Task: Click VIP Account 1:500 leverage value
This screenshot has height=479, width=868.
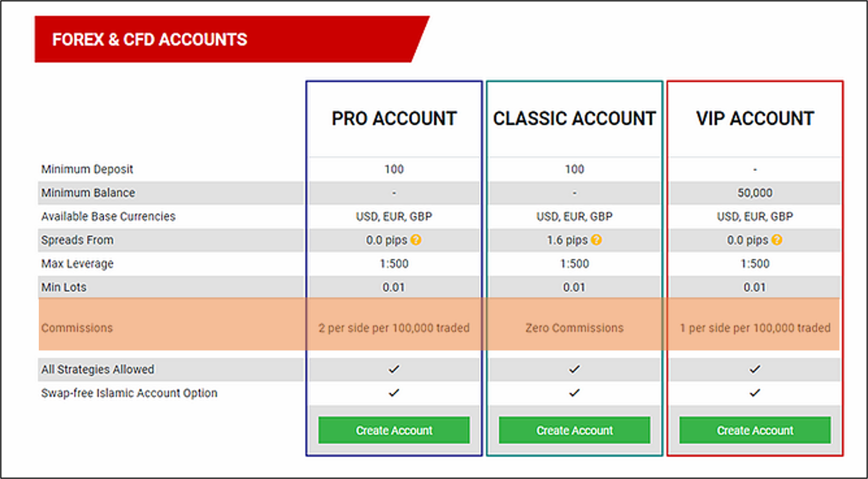Action: 755,264
